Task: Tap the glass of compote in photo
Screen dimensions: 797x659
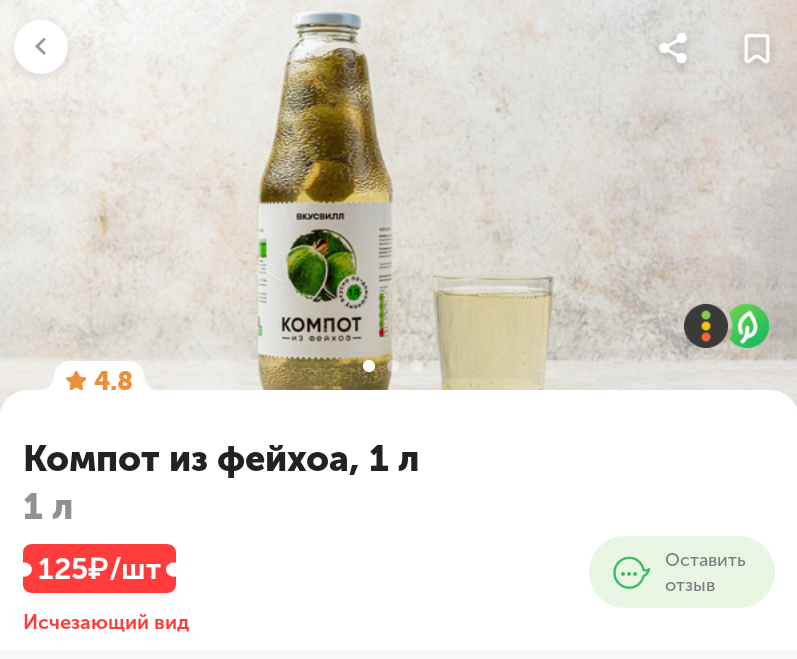Action: (493, 332)
